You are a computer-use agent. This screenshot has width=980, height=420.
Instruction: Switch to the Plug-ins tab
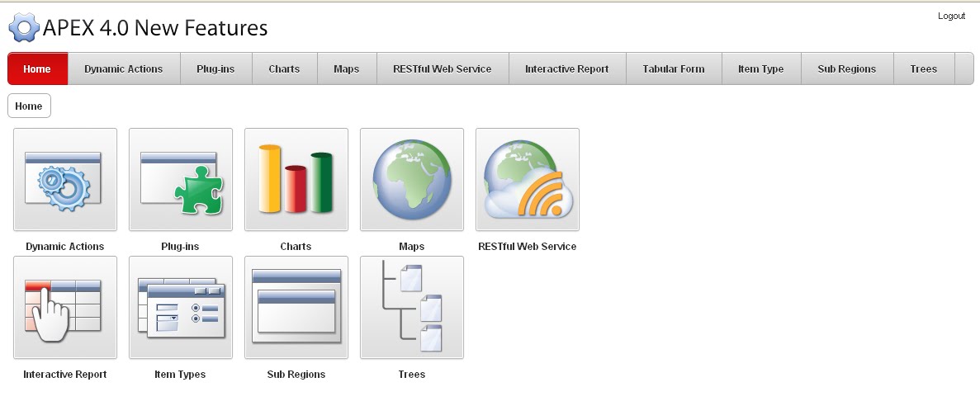(215, 68)
